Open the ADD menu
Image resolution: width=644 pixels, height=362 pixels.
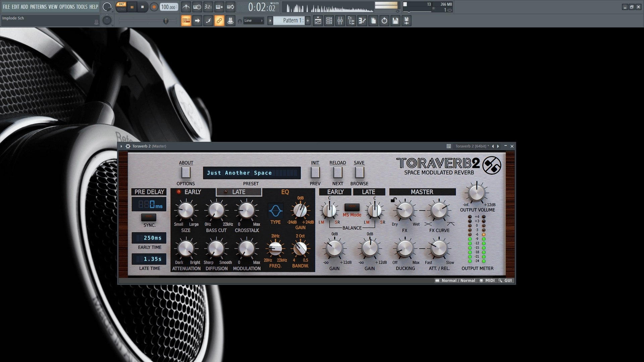tap(24, 7)
